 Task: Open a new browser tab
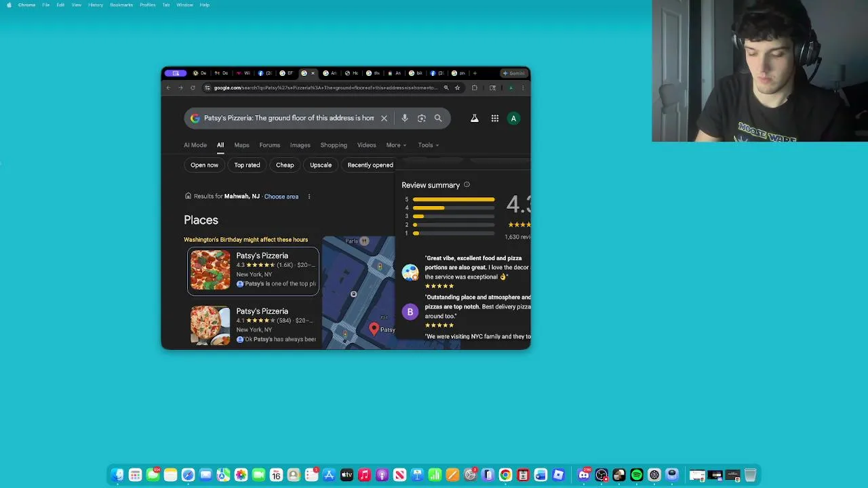point(475,73)
